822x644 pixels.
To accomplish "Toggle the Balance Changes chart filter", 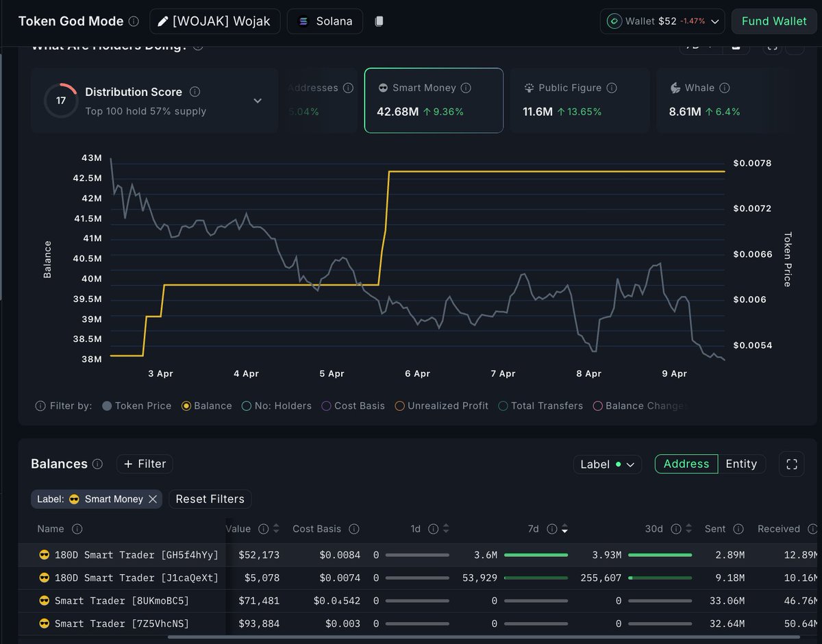I will tap(640, 406).
